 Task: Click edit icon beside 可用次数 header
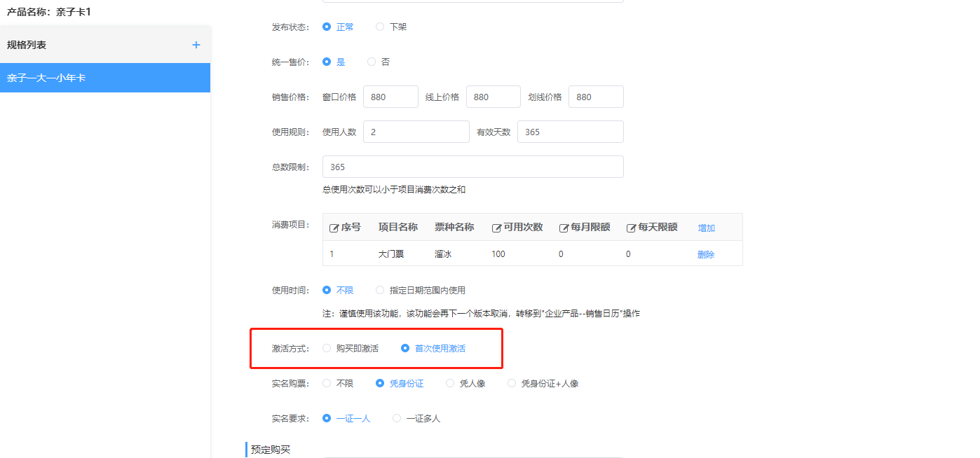496,228
